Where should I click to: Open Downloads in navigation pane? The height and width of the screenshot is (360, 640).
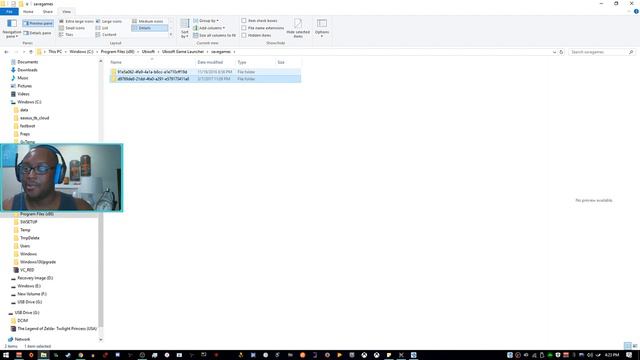pyautogui.click(x=27, y=70)
